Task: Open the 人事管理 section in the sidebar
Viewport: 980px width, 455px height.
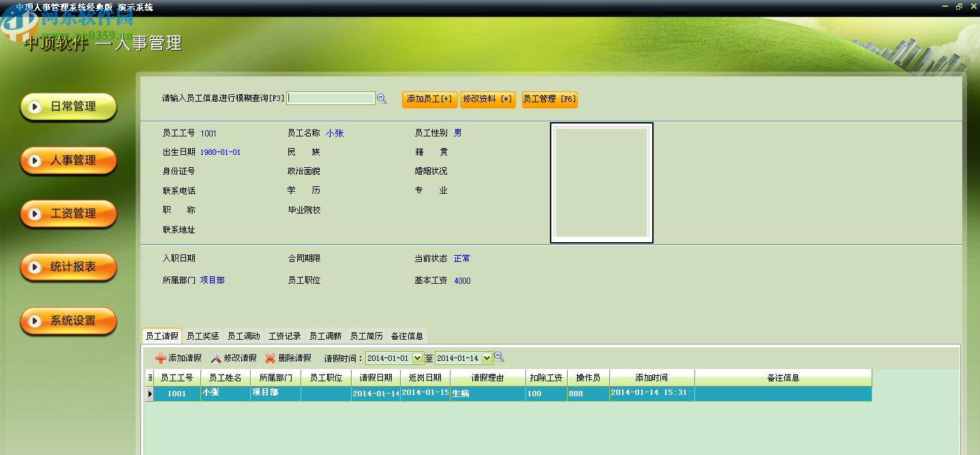Action: [x=67, y=160]
